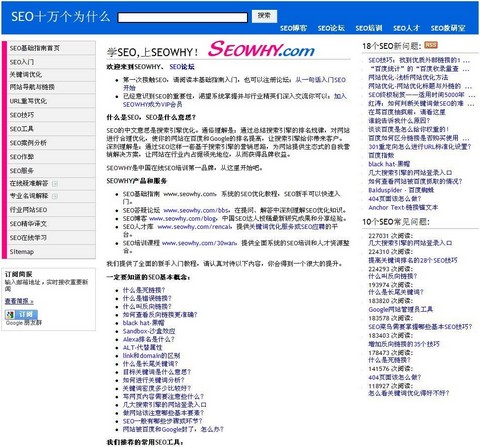The image size is (480, 447).
Task: Open the www.seowhy.com/blog link
Action: pos(183,219)
